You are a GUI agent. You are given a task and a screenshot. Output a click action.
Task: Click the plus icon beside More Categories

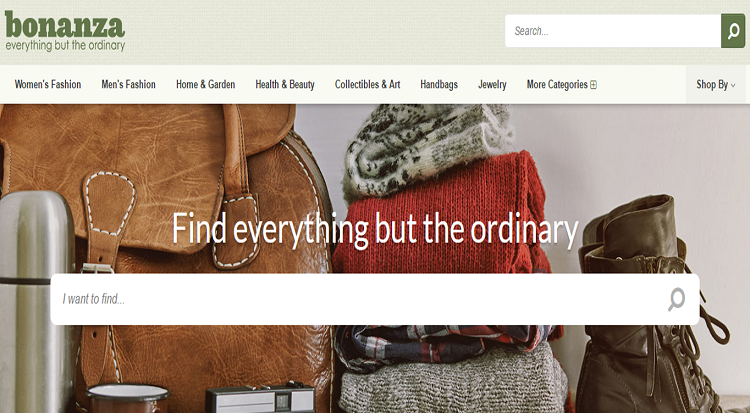[x=593, y=85]
